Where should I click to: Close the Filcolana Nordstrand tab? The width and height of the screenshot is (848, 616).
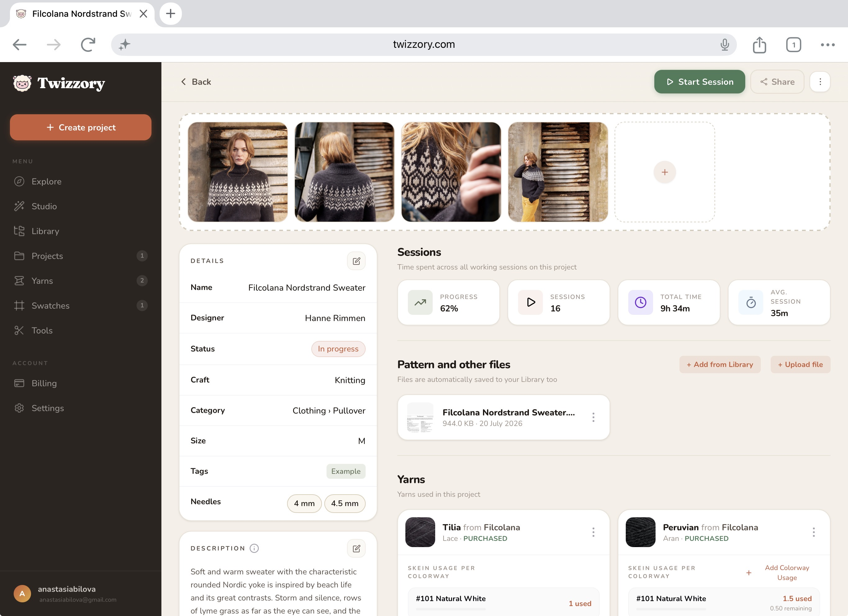pos(143,14)
